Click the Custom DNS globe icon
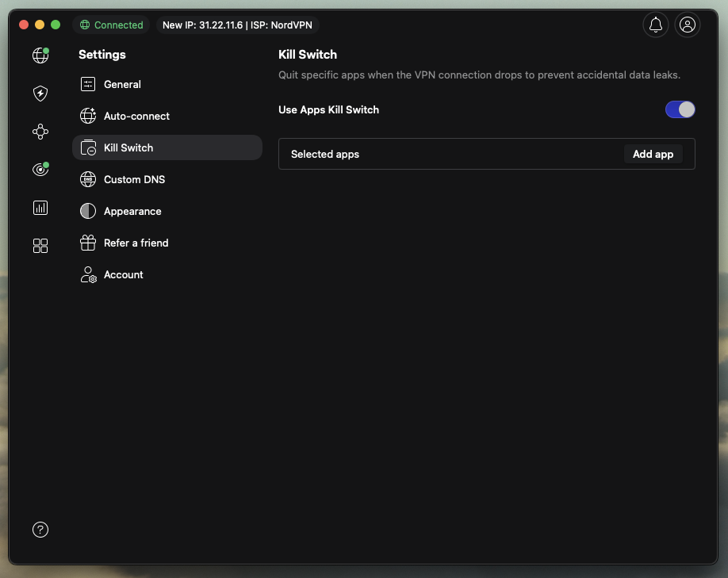 [x=88, y=179]
